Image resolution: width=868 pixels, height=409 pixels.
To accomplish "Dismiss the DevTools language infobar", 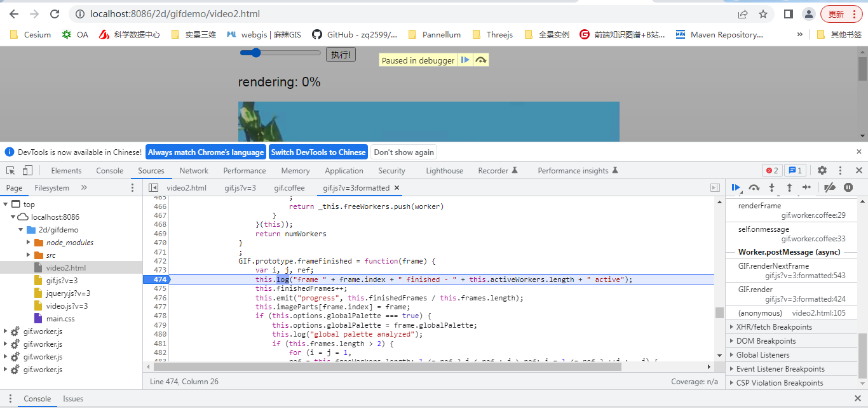I will tap(859, 152).
